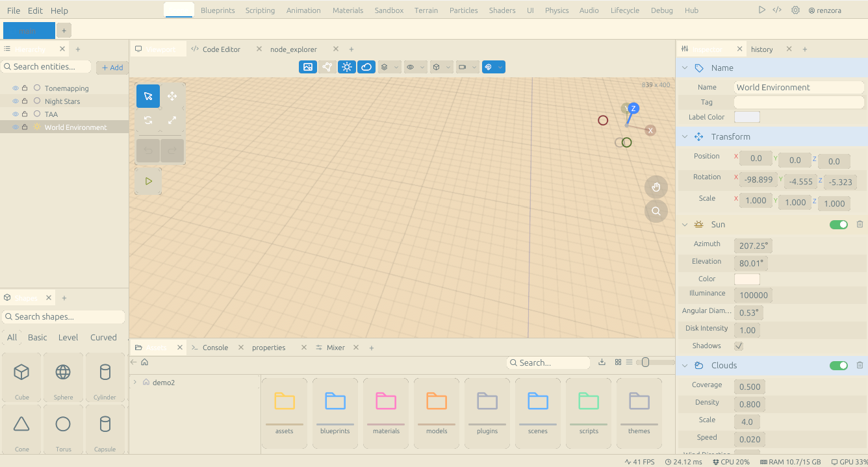Click the viewport zoom magnifier button
The image size is (868, 467).
click(656, 211)
